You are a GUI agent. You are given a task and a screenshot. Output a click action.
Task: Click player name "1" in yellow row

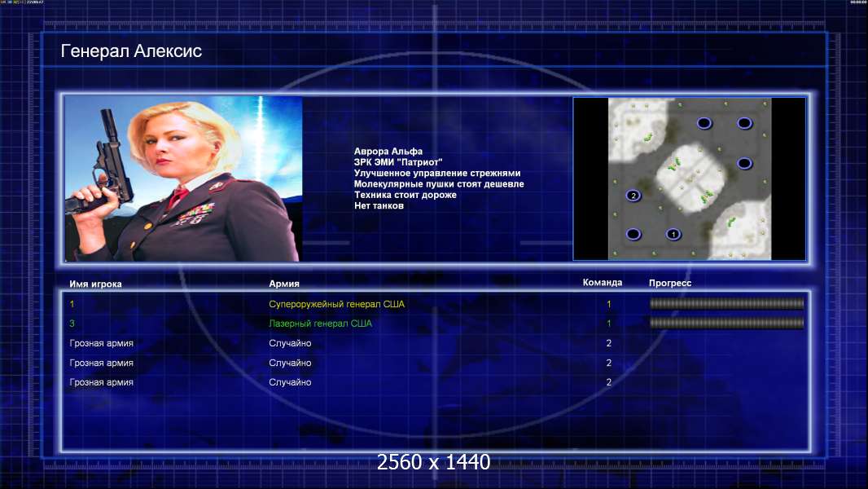point(72,304)
